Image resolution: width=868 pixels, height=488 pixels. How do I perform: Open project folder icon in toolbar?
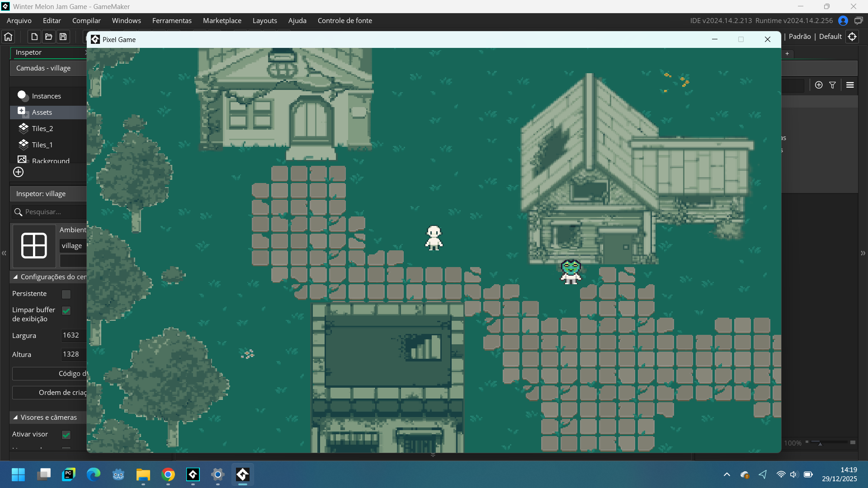pos(49,37)
